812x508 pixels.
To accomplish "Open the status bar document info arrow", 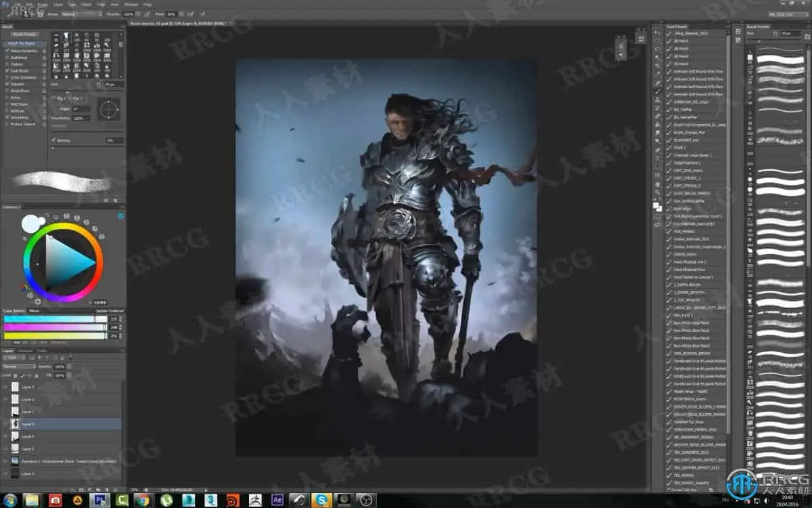I will [x=206, y=490].
